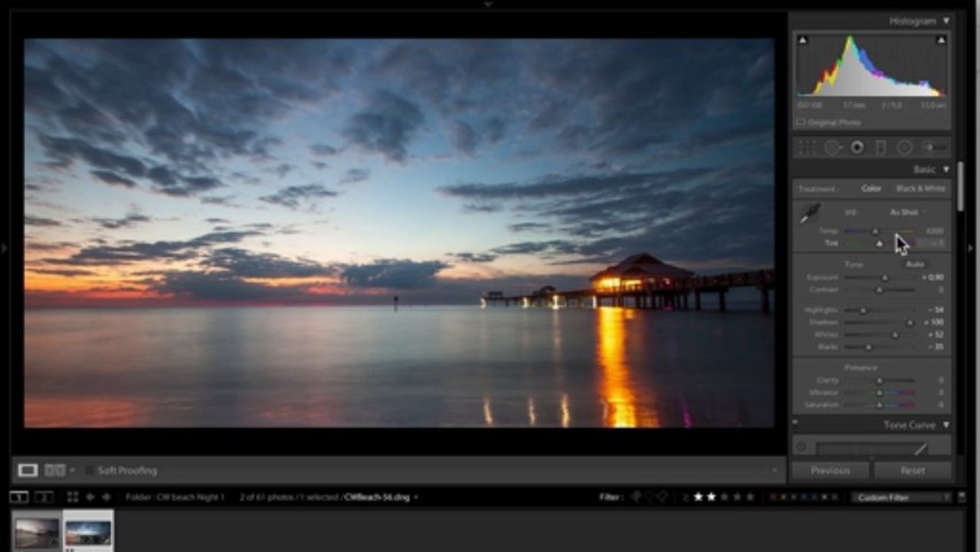Select the highlighted second filmstrip thumbnail
The image size is (980, 552).
(87, 532)
